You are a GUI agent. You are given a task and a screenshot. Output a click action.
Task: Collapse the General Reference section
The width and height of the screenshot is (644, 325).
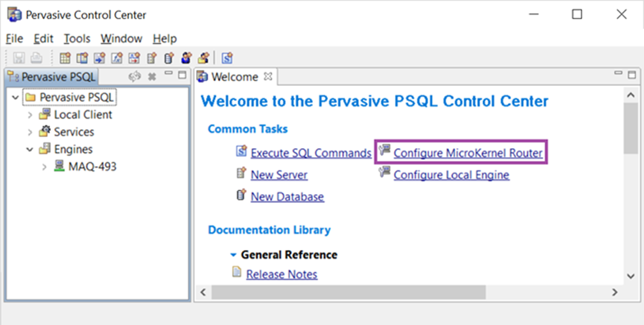[234, 255]
